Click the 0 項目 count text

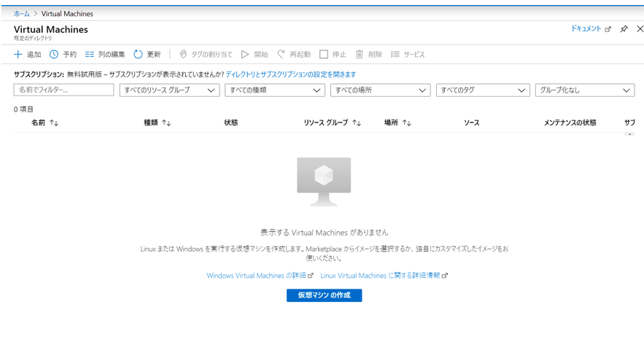23,109
